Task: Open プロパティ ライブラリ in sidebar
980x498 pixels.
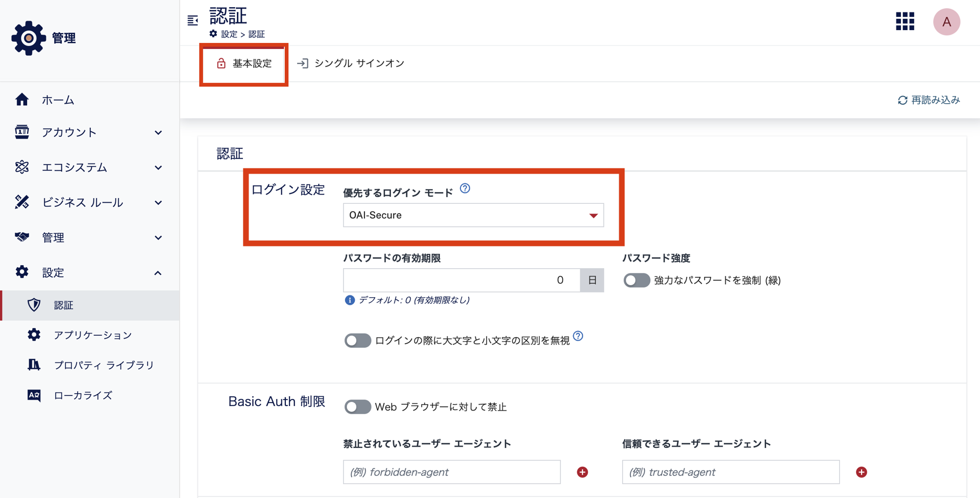Action: tap(104, 365)
